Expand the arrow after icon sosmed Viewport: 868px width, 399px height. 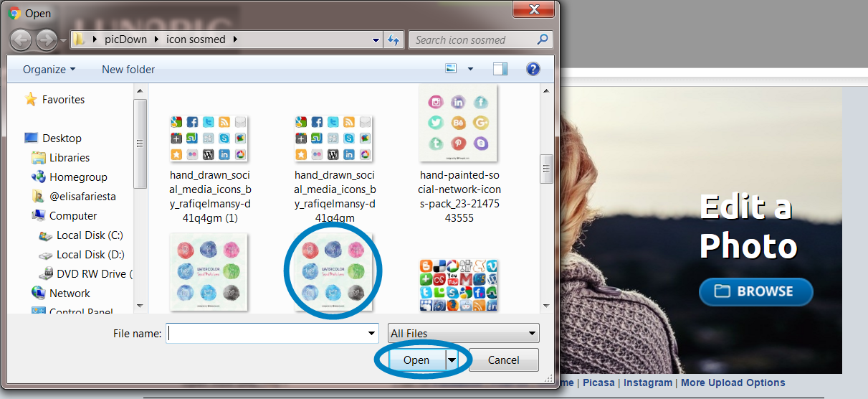pyautogui.click(x=235, y=39)
